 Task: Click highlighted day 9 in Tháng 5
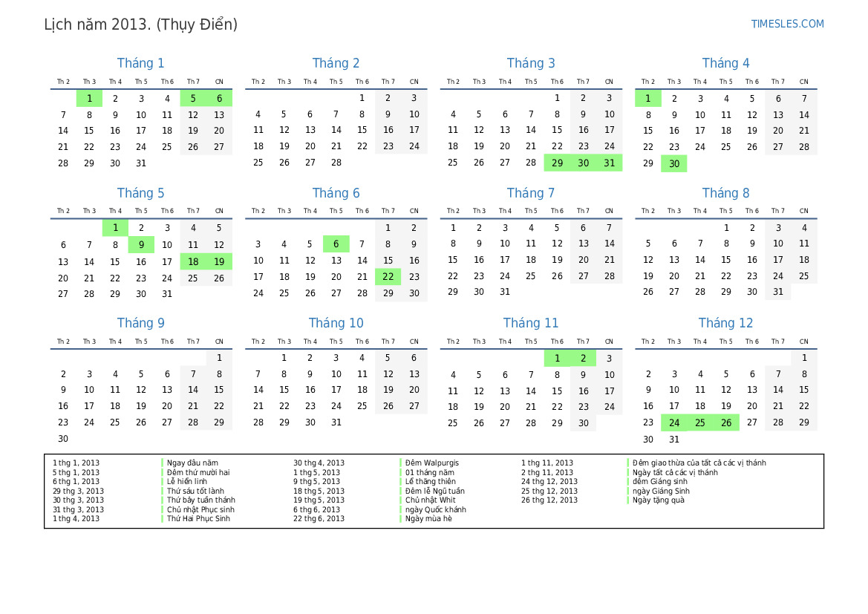141,244
